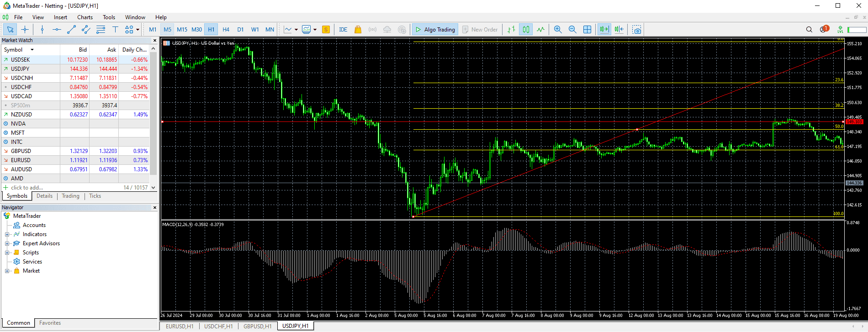Pick the trendline drawing tool
This screenshot has width=868, height=332.
click(x=71, y=30)
